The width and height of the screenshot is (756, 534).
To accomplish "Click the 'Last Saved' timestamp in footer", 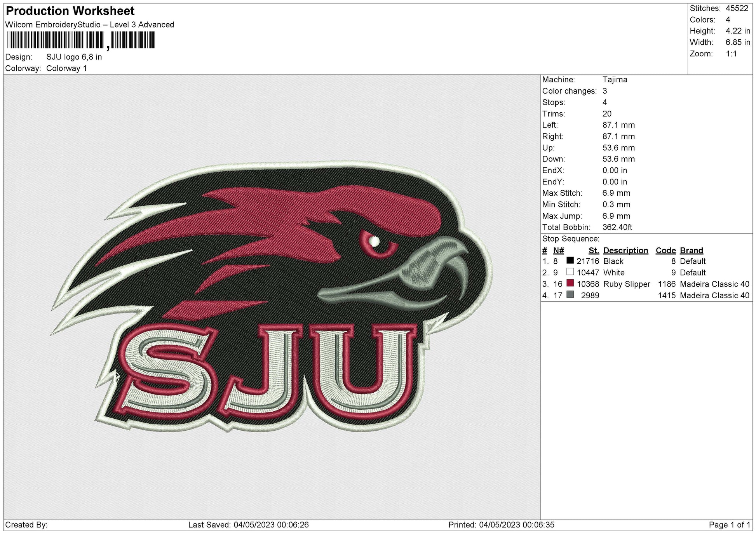I will [249, 525].
